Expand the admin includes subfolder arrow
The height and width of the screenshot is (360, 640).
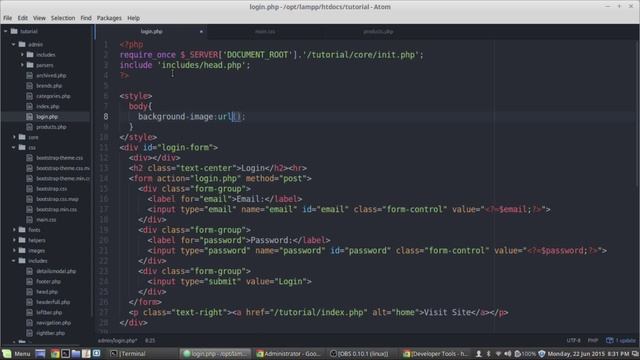22,54
